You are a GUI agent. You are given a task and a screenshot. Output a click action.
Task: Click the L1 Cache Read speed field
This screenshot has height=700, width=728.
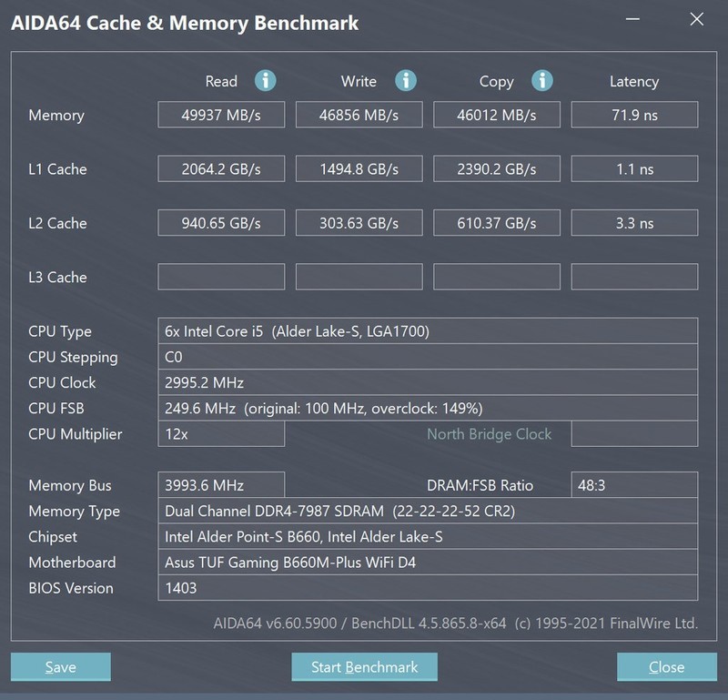click(221, 168)
